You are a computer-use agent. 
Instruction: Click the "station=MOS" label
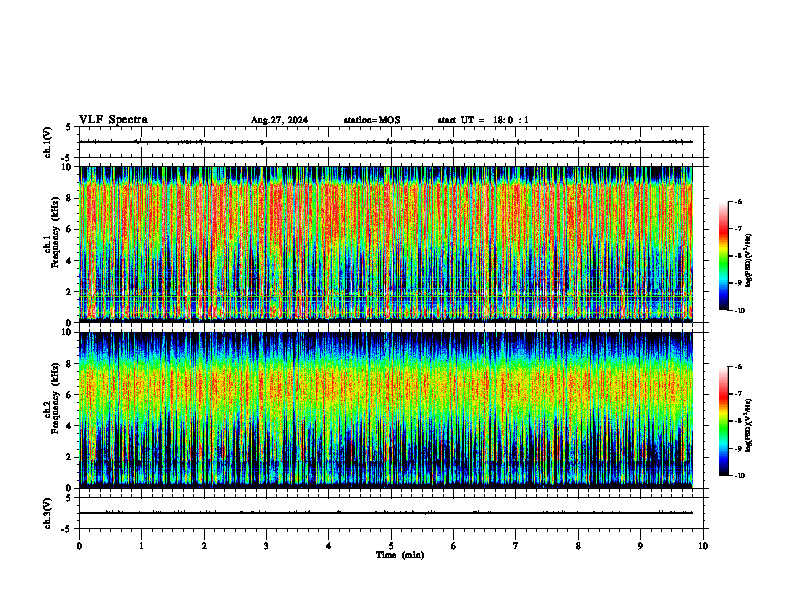372,120
